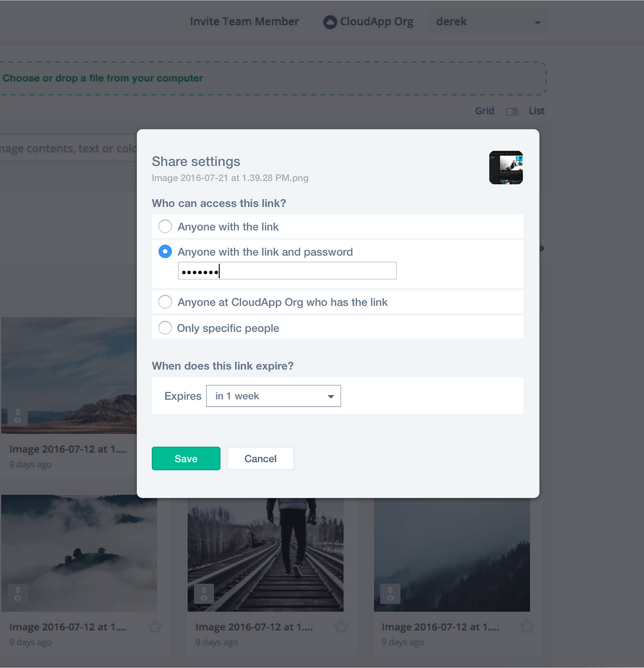Click view count icon on railway image
This screenshot has width=644, height=668.
204,593
